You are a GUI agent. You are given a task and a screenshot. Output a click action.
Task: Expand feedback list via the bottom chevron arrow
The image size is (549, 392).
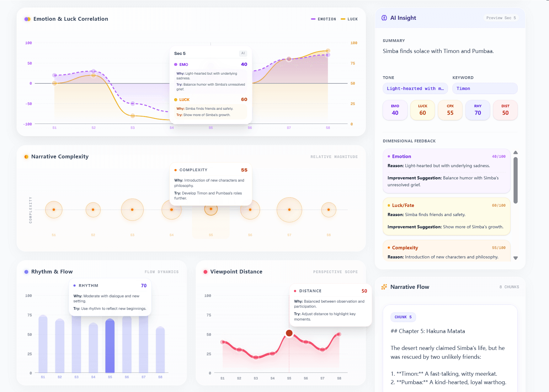(515, 258)
